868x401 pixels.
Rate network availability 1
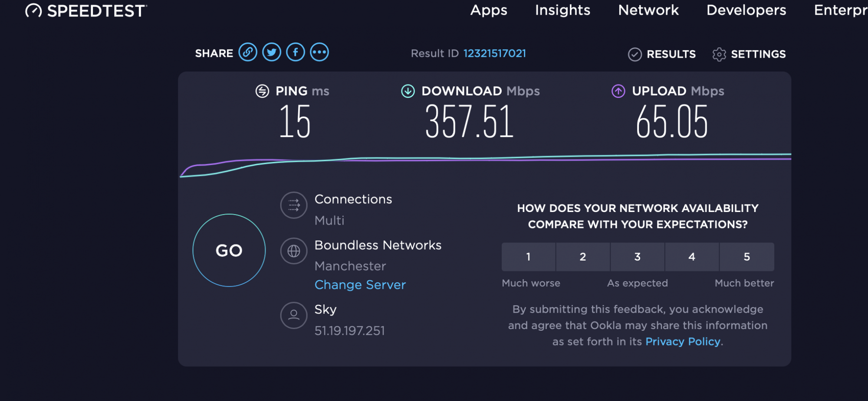(529, 257)
